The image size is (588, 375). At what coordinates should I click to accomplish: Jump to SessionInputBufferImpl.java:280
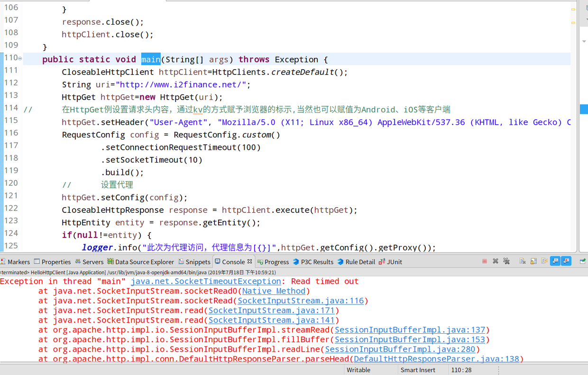pos(400,349)
